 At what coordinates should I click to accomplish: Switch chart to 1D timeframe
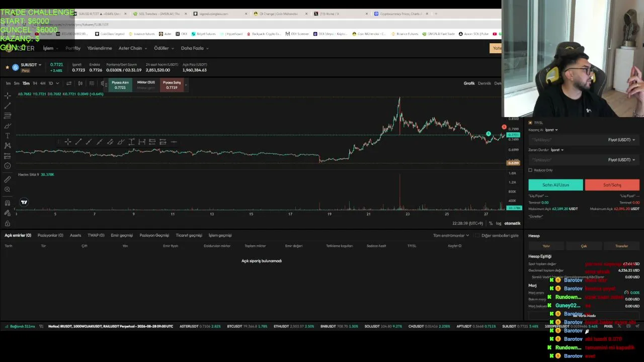(x=50, y=83)
